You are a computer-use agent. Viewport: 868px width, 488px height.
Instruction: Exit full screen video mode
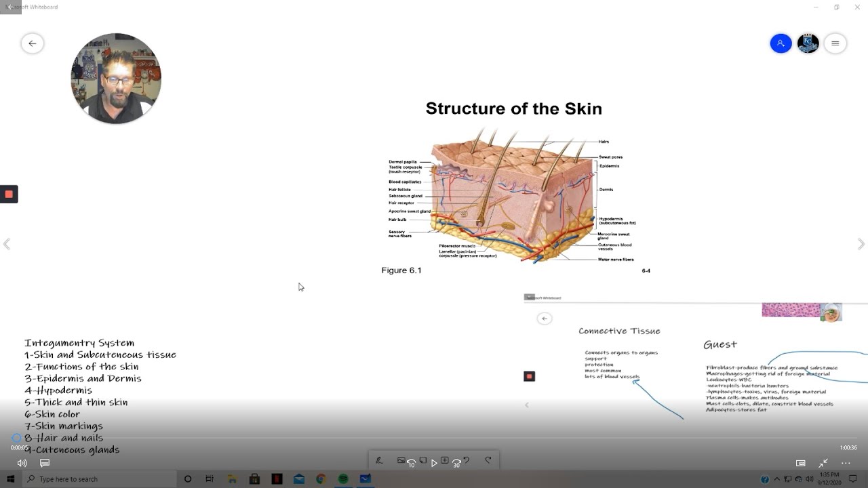[x=823, y=463]
